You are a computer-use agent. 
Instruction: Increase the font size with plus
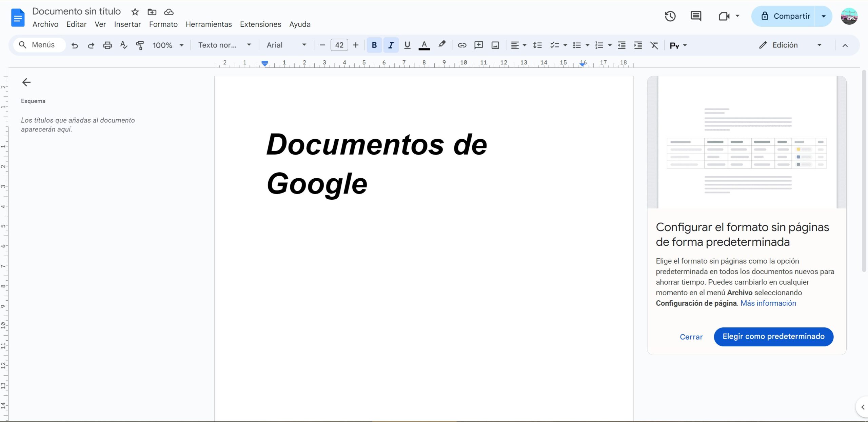point(356,45)
